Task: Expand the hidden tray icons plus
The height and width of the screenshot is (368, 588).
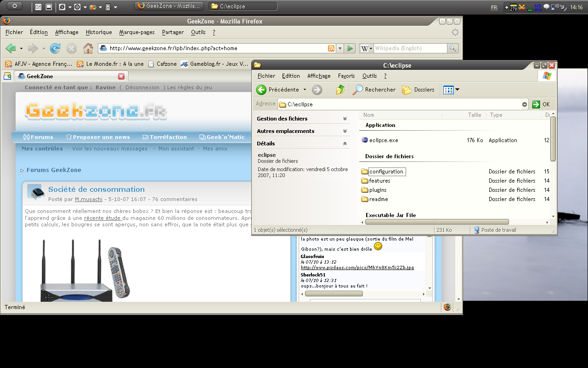Action: (507, 7)
